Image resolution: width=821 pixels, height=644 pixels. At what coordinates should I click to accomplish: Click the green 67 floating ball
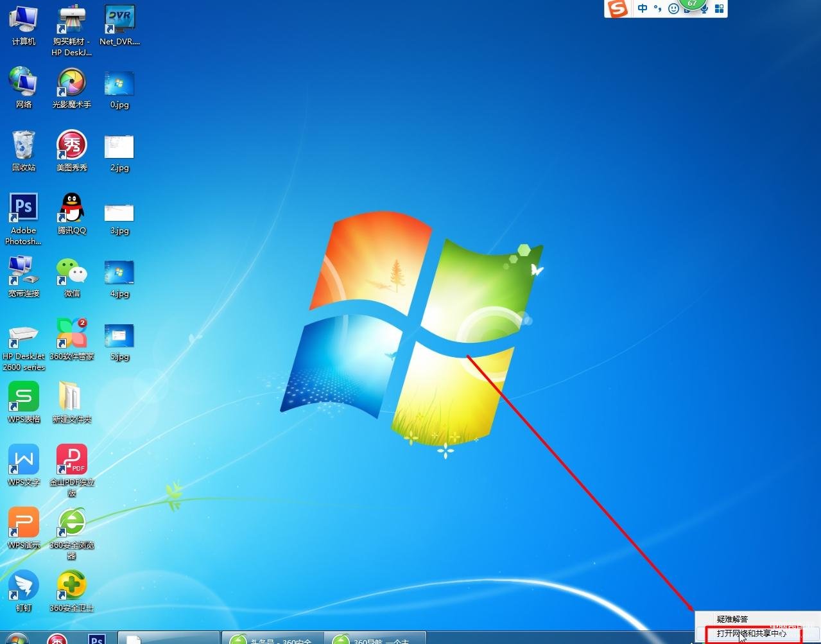point(691,4)
